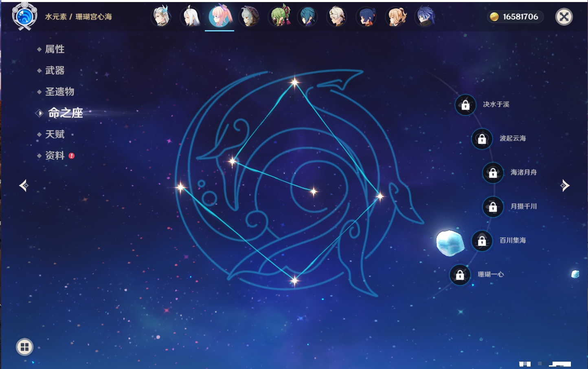
Task: Select the cream-haired character with headband
Action: tap(337, 17)
